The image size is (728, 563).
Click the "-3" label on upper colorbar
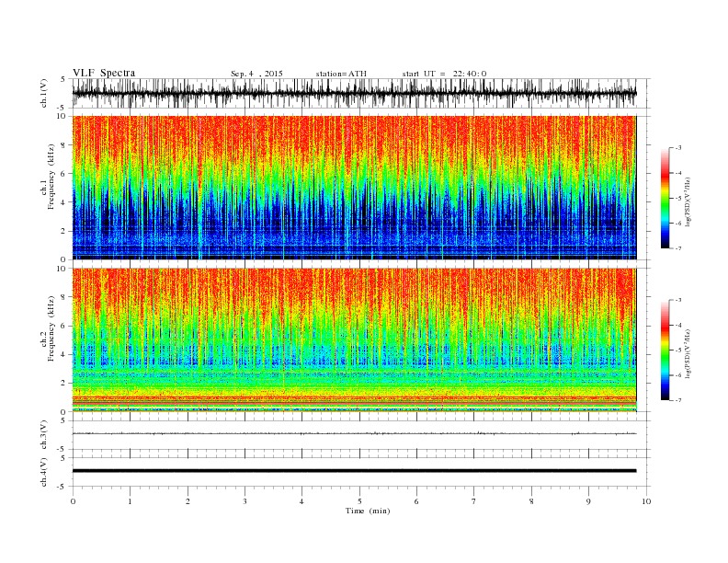677,148
